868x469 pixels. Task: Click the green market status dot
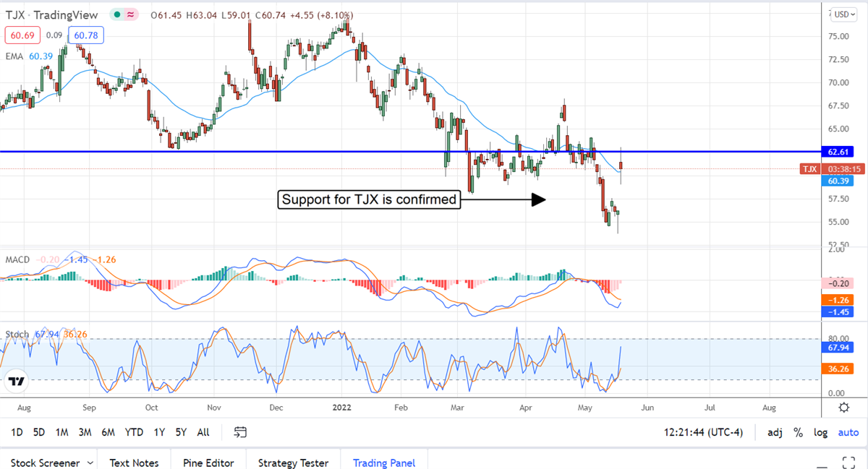(x=116, y=14)
